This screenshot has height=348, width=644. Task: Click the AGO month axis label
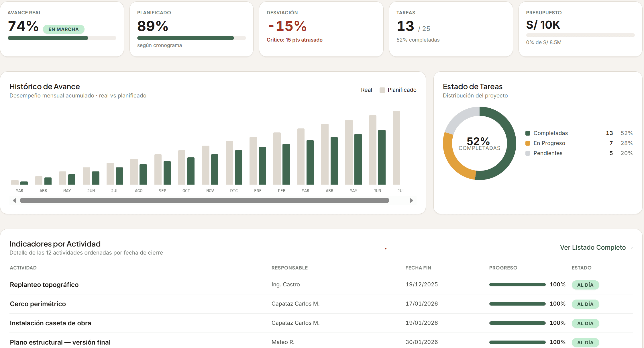click(x=139, y=191)
